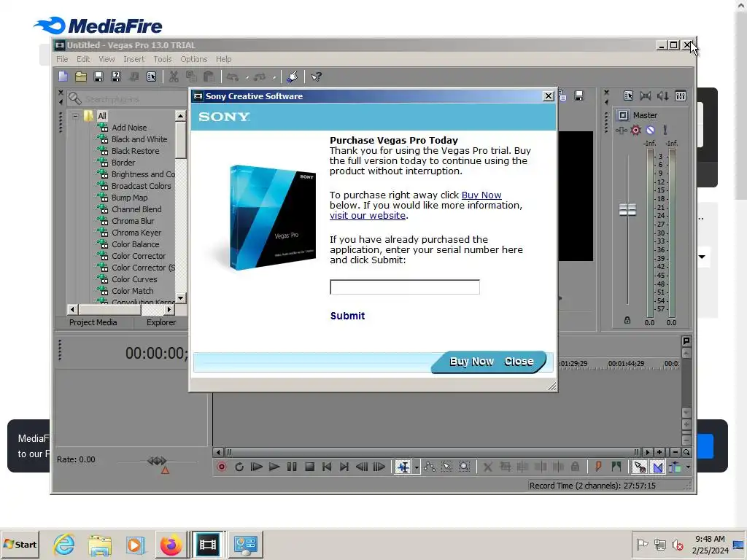The width and height of the screenshot is (747, 560).
Task: Click the Next Frame transport button
Action: 379,467
